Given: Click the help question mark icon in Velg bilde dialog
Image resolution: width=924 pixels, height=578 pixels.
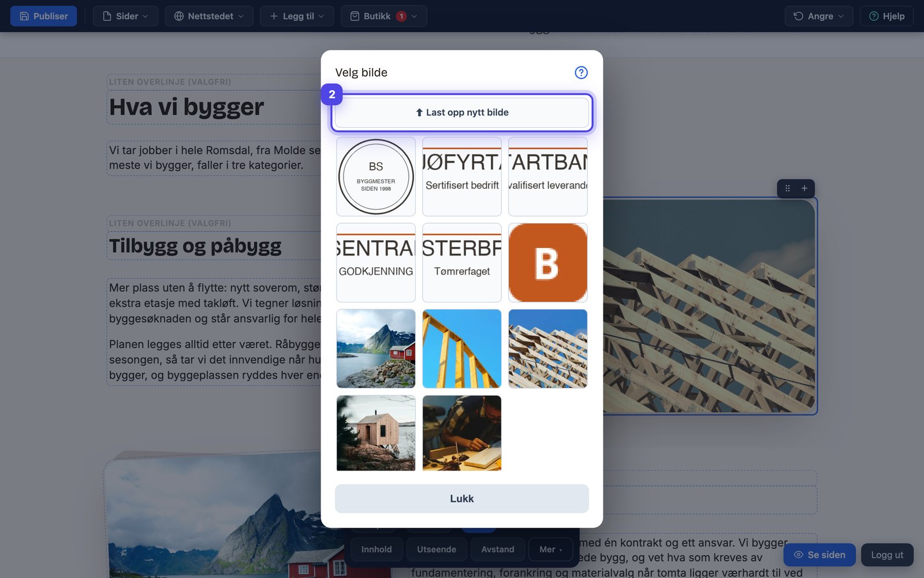Looking at the screenshot, I should point(581,72).
